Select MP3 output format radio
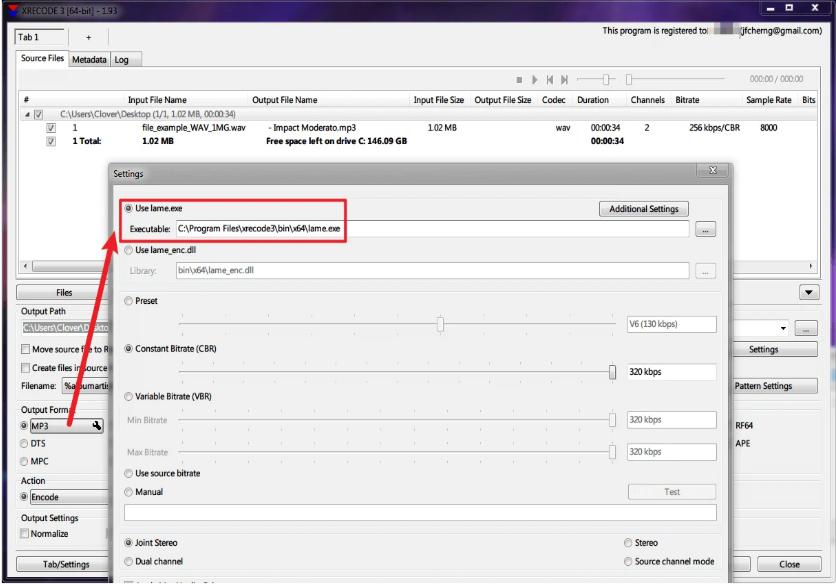Viewport: 836px width, 584px height. [x=24, y=426]
